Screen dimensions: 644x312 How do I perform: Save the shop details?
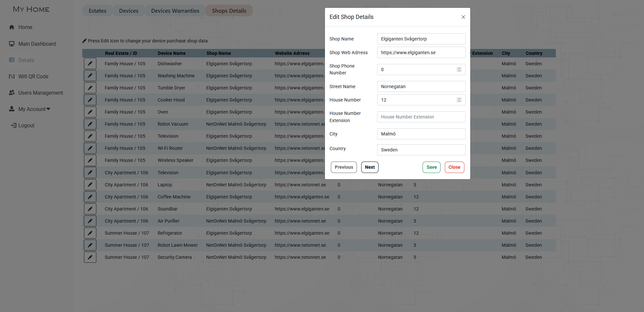click(431, 167)
